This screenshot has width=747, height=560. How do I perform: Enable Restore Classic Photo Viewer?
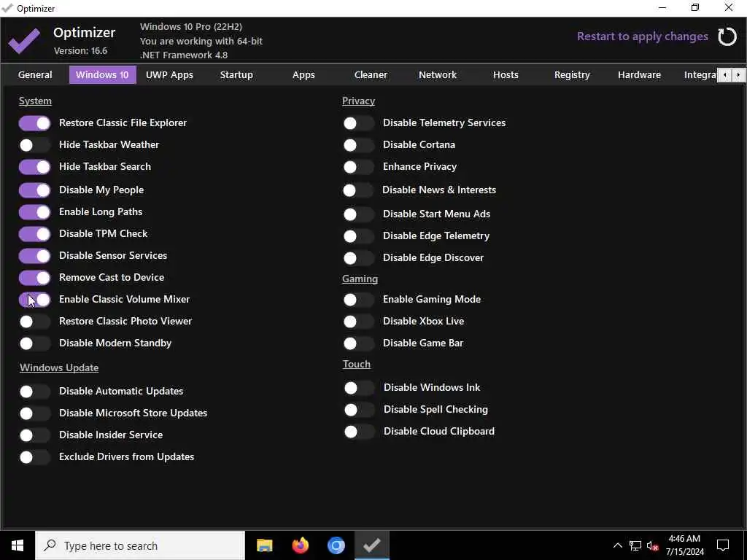click(35, 322)
